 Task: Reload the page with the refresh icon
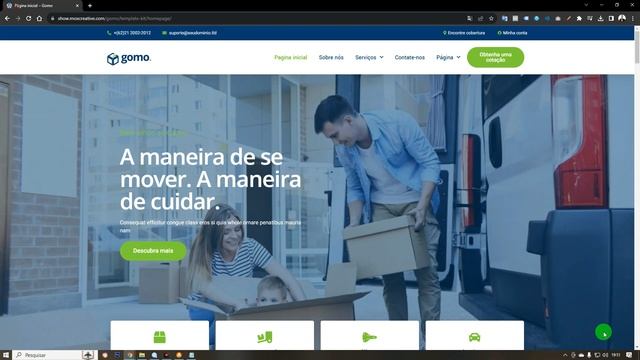[x=29, y=18]
